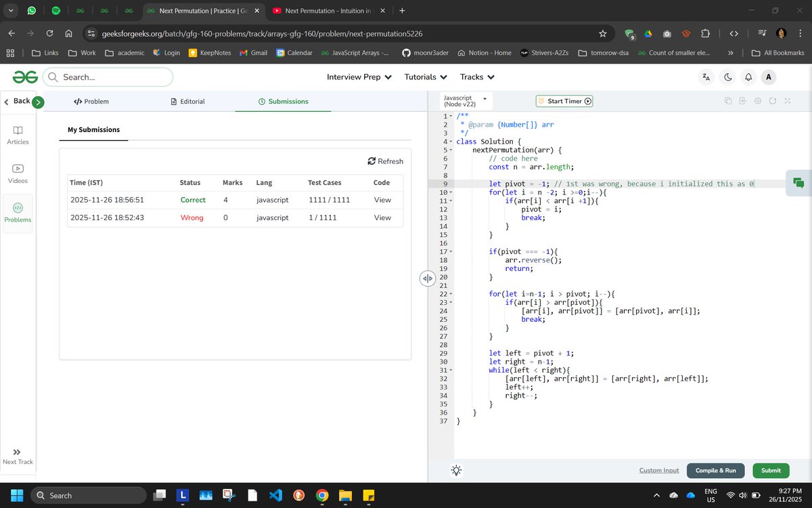Open the moonr3ader GitHub bookmark
This screenshot has height=508, width=812.
(426, 53)
